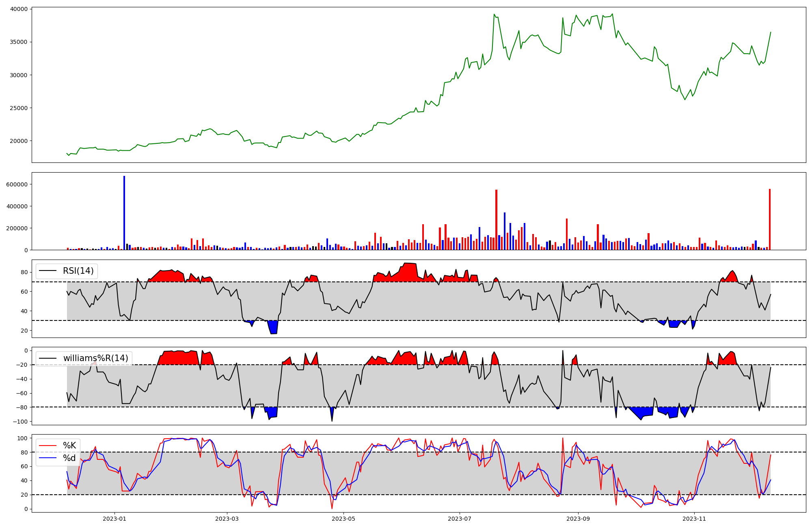Click the 2023-09 x-axis tick label

click(578, 519)
